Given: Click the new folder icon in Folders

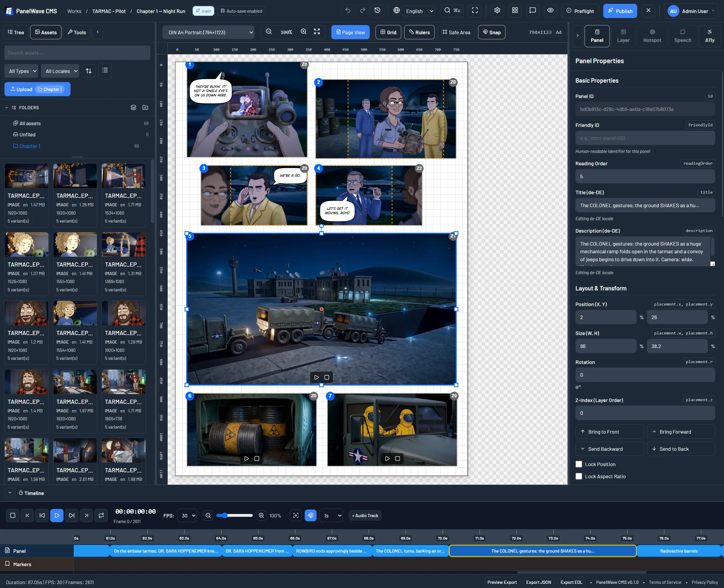Looking at the screenshot, I should [x=145, y=108].
